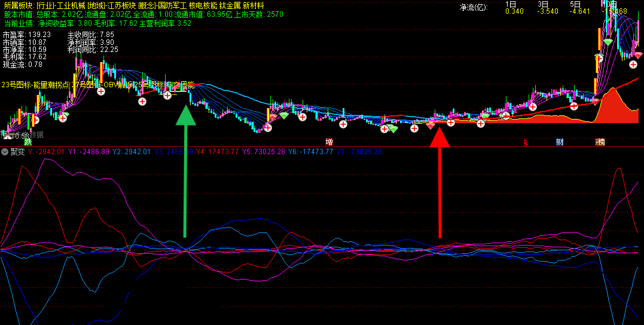644x325 pixels.
Task: Click the 所属板块 sector info line
Action: [134, 5]
